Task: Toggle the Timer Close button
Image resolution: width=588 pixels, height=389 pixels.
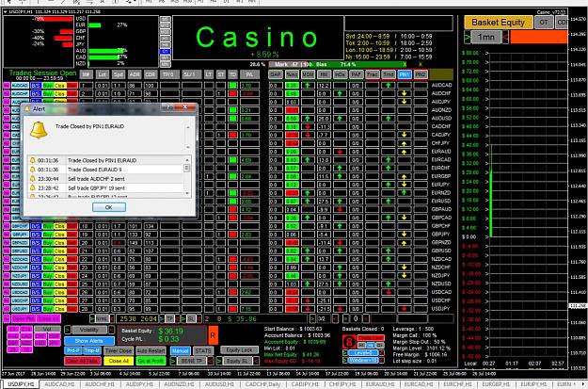Action: click(x=119, y=350)
